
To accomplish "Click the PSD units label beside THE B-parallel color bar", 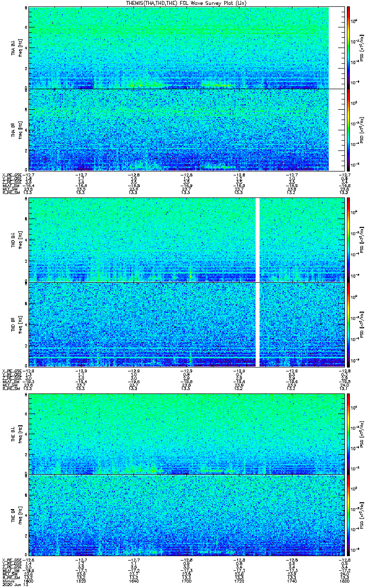I will tap(362, 515).
